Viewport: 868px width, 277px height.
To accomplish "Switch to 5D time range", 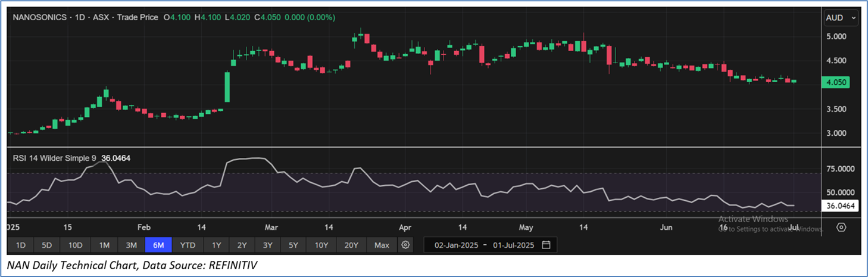I will click(x=46, y=245).
